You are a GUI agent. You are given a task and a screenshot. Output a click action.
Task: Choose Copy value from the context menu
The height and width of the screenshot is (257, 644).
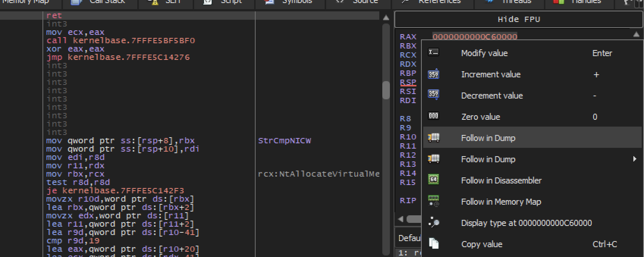click(532, 244)
